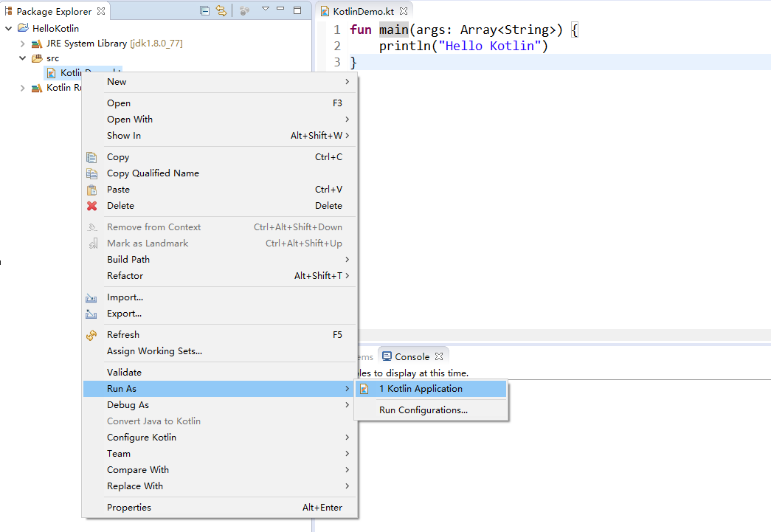771x532 pixels.
Task: Click the Copy icon in context menu
Action: point(91,157)
